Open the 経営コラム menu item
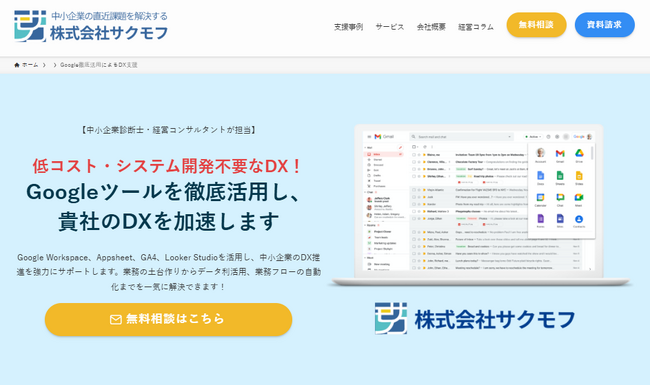 coord(476,27)
